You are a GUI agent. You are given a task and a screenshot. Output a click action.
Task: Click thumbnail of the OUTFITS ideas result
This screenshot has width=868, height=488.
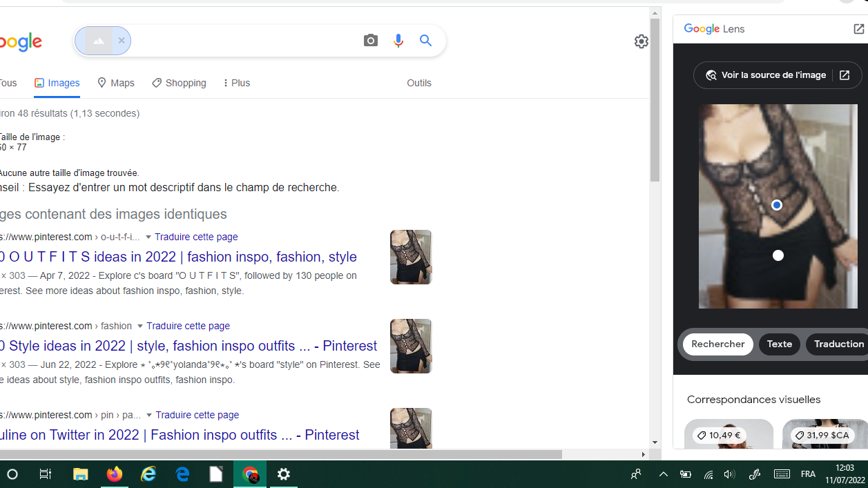click(x=411, y=257)
